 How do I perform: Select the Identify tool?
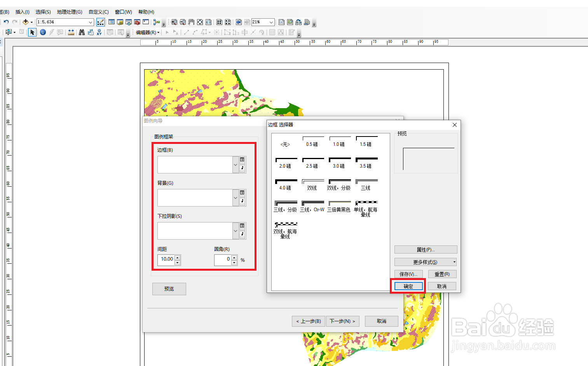[43, 32]
